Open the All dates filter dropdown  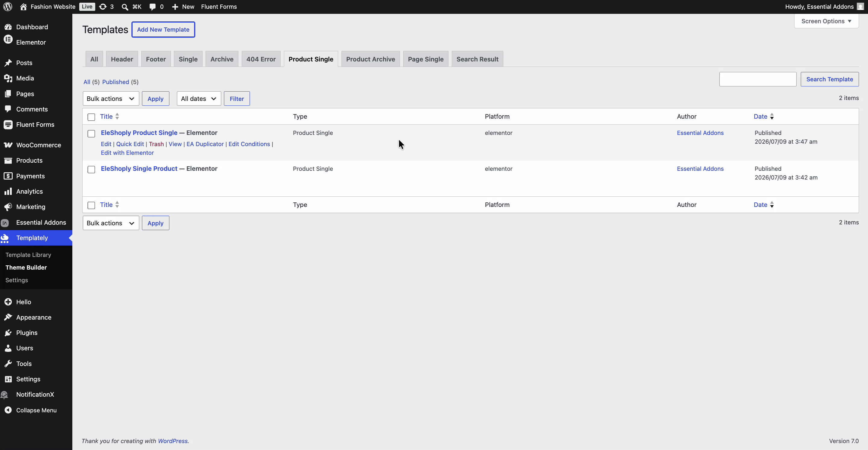click(x=199, y=99)
